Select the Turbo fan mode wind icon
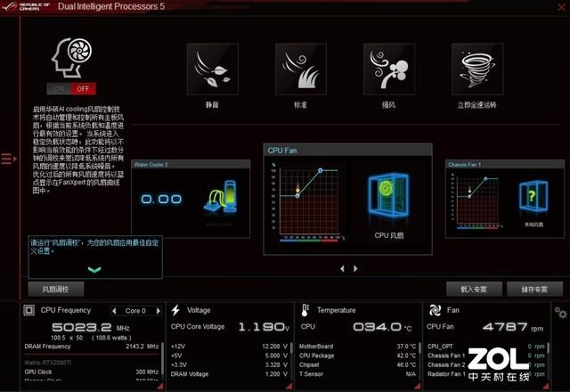The width and height of the screenshot is (570, 392). [389, 69]
